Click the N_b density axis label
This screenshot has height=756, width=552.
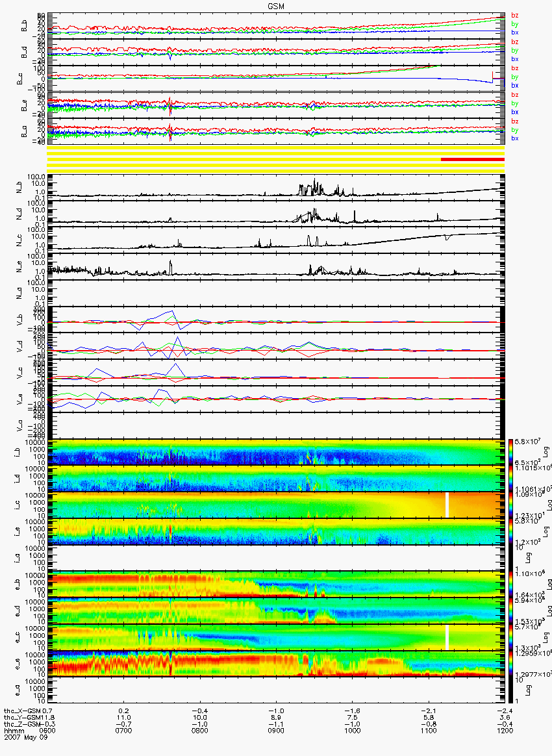[x=20, y=188]
